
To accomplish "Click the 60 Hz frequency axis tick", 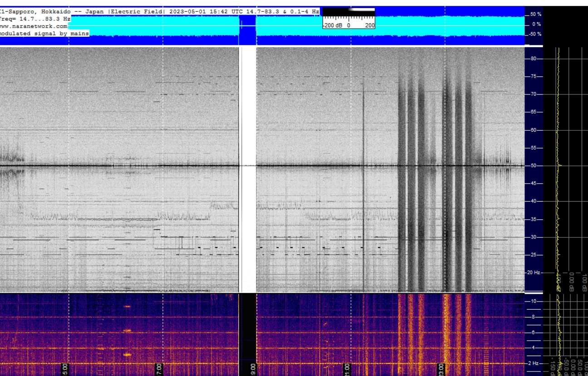I will coord(534,130).
